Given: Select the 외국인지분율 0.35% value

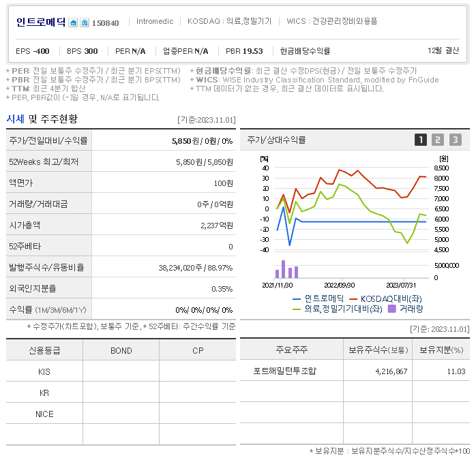Looking at the screenshot, I should pos(222,289).
